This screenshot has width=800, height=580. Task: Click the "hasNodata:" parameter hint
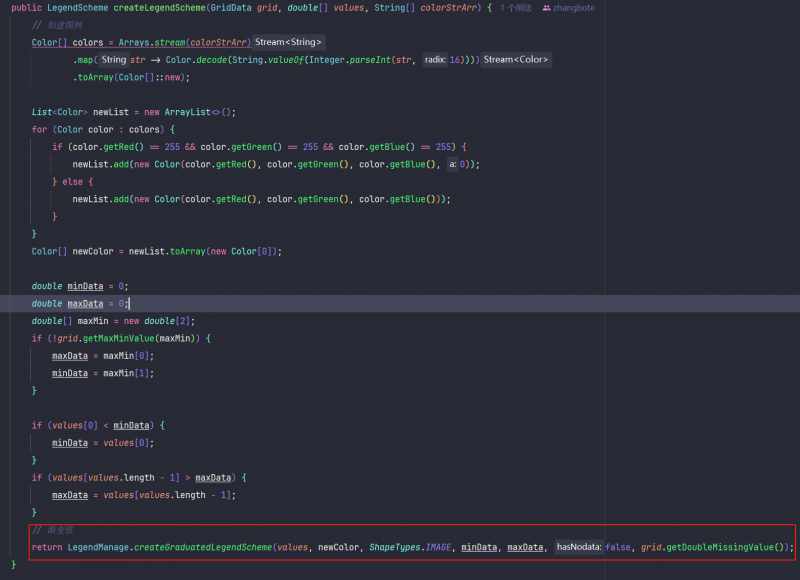click(579, 547)
